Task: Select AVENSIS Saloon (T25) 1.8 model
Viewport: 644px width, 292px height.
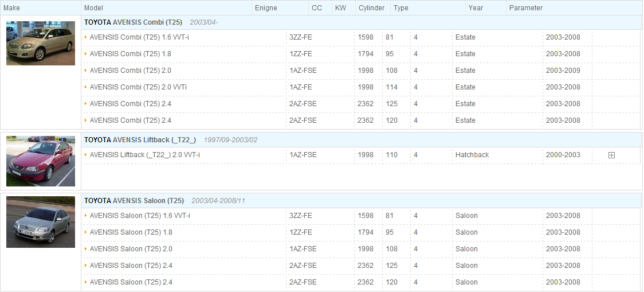Action: 131,232
